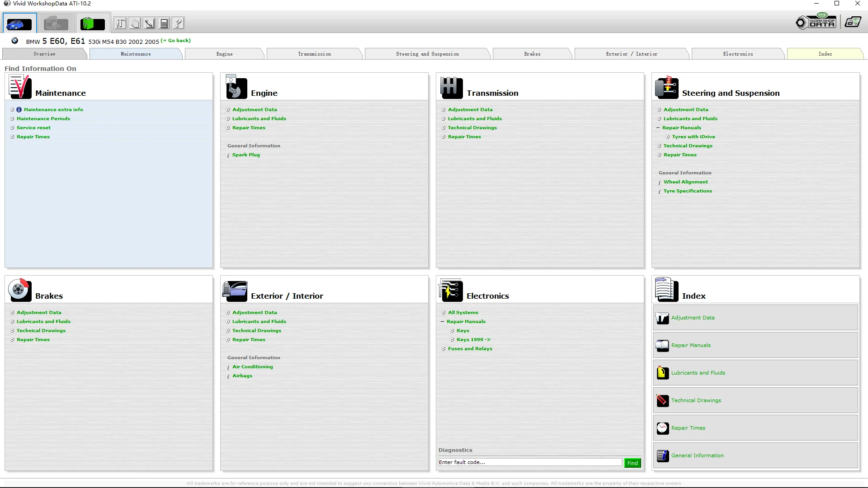Open Fuses and Relays under Electronics

tap(470, 349)
